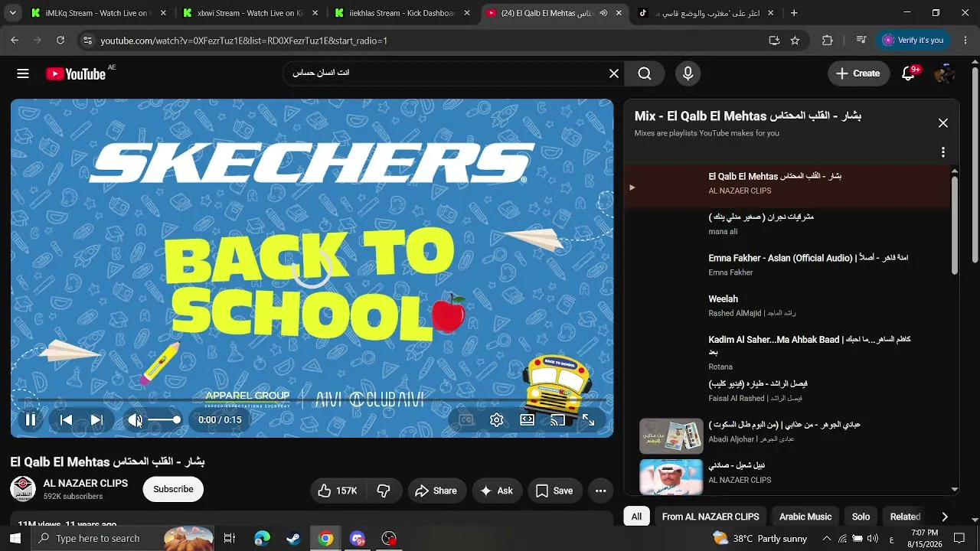Click the Verify it's you profile button

[913, 41]
